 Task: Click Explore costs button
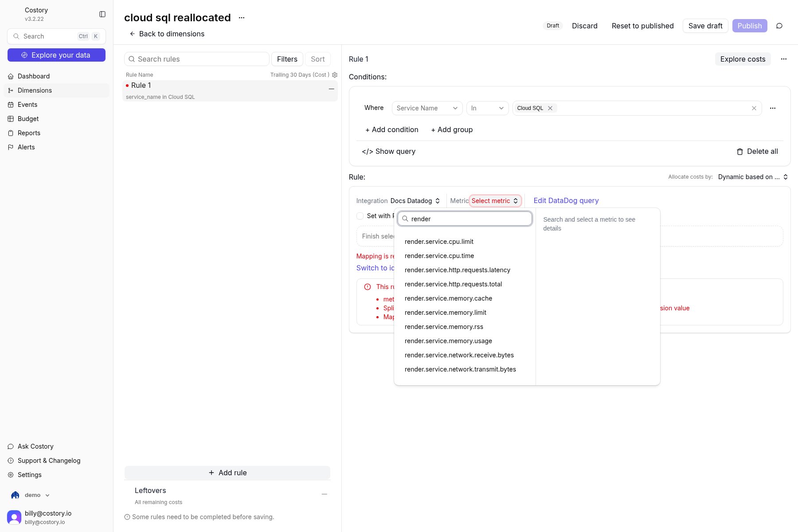coord(743,59)
